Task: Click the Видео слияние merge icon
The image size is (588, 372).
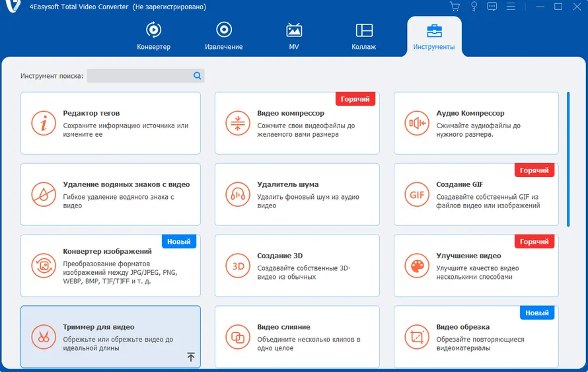Action: click(238, 337)
